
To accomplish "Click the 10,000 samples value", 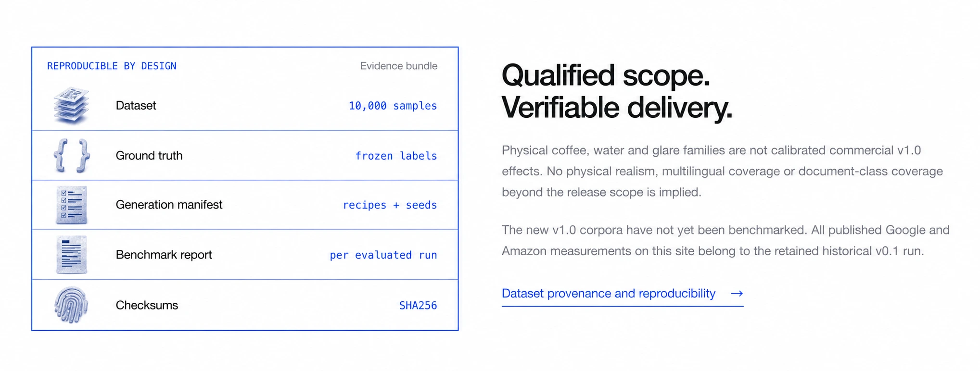I will (x=393, y=106).
